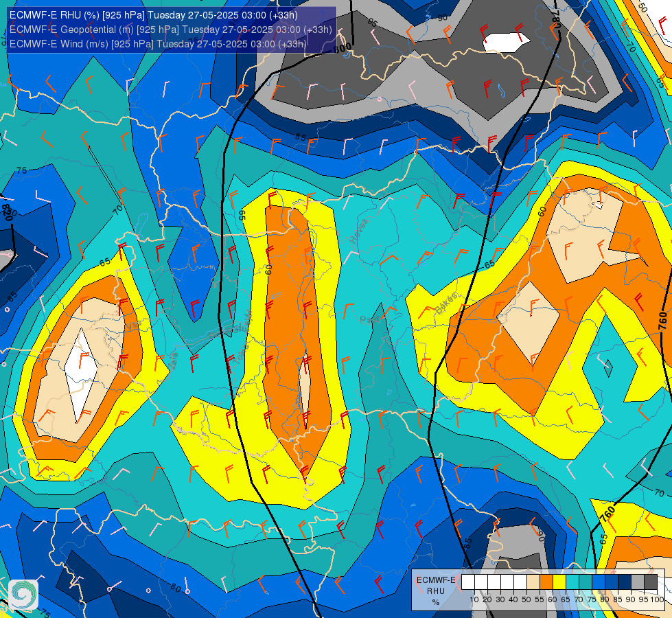Viewport: 672px width, 618px height.
Task: Select the ECMWF-E RHU (%) title line
Action: pyautogui.click(x=153, y=15)
